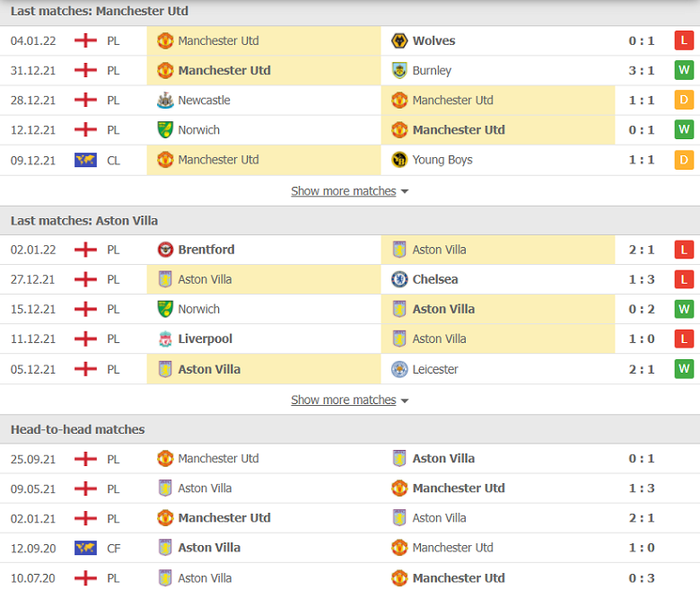The height and width of the screenshot is (590, 700).
Task: Expand more matches under Manchester Utd section
Action: coord(350,191)
